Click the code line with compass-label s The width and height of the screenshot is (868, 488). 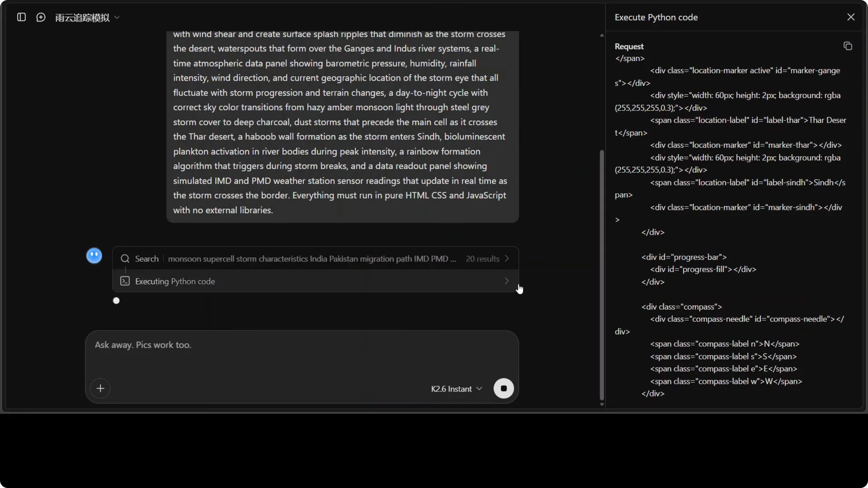(x=723, y=357)
